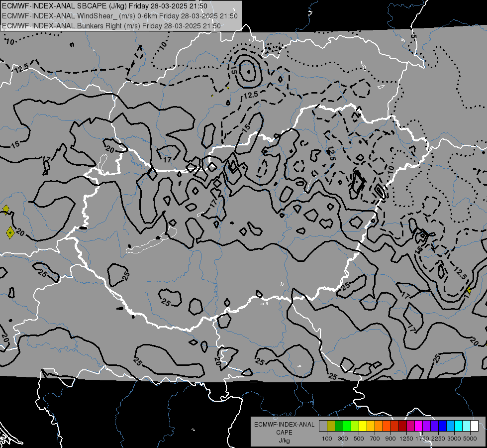Click the CAPE label in the legend
This screenshot has height=448, width=487.
tap(284, 433)
